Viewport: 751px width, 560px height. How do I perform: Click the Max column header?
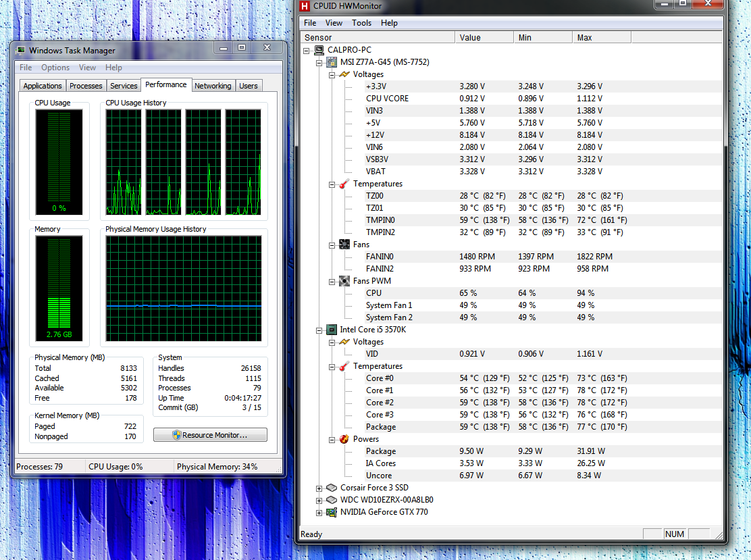tap(602, 37)
